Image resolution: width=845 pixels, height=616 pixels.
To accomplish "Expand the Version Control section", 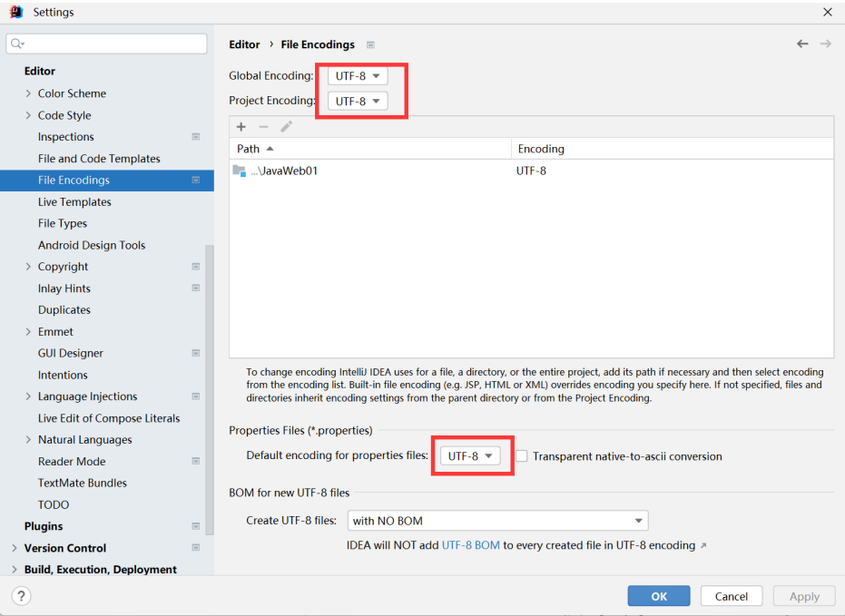I will click(15, 548).
